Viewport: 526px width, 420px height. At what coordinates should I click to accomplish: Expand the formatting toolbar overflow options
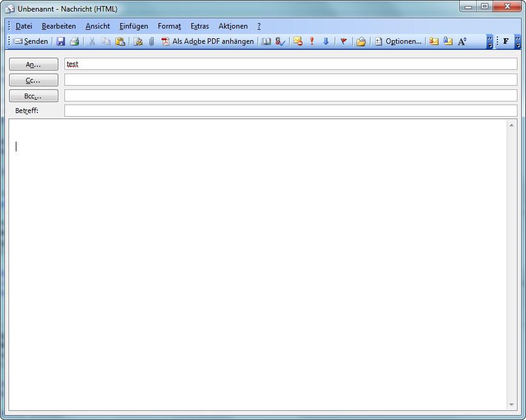tap(517, 41)
